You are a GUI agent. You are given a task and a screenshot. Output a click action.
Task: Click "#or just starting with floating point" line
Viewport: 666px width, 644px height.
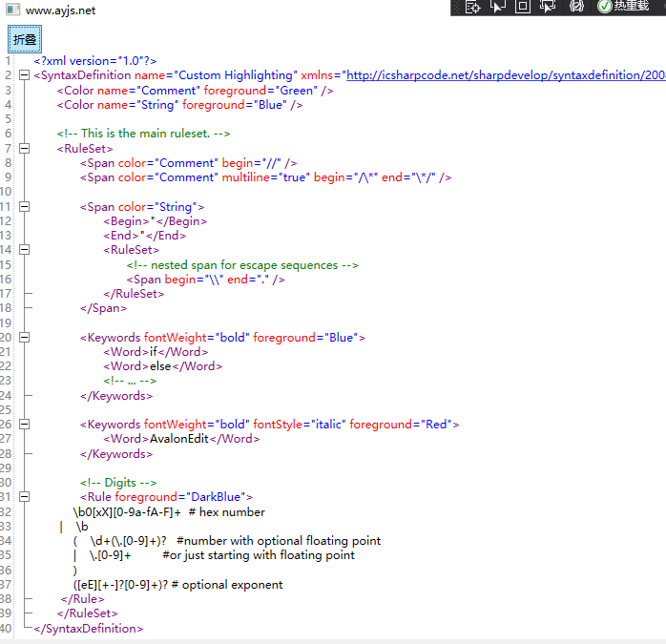[x=214, y=555]
